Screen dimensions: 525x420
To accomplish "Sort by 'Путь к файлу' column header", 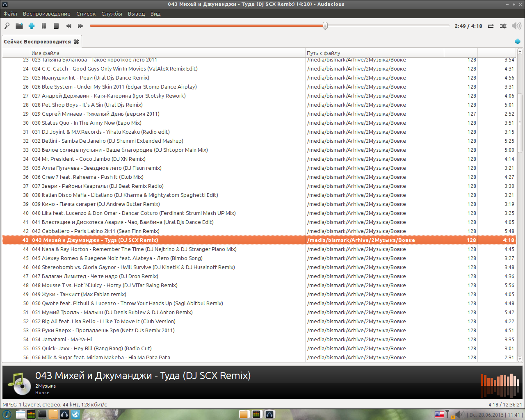I will pyautogui.click(x=374, y=53).
